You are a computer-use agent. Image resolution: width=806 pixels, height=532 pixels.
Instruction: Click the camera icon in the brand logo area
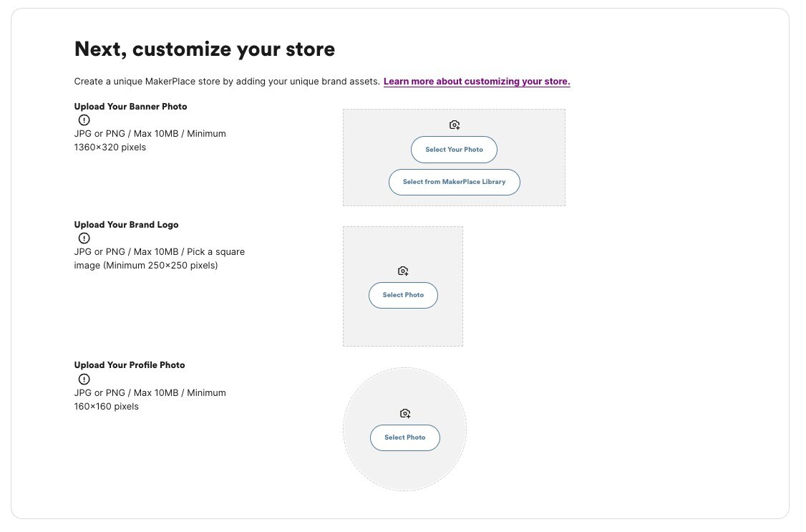(x=403, y=271)
